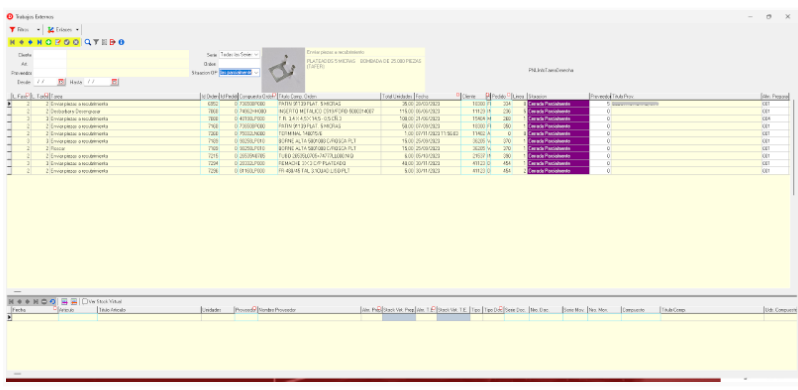Viewport: 798px width, 390px height.
Task: Click cancel X icon in yellow toolbar
Action: point(76,42)
